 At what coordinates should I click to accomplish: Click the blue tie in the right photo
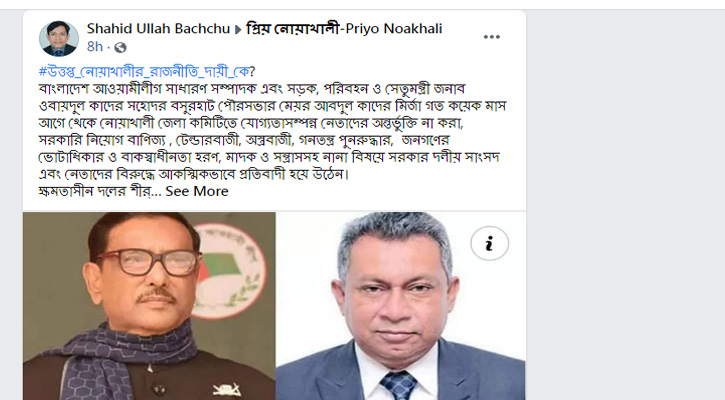click(x=399, y=385)
